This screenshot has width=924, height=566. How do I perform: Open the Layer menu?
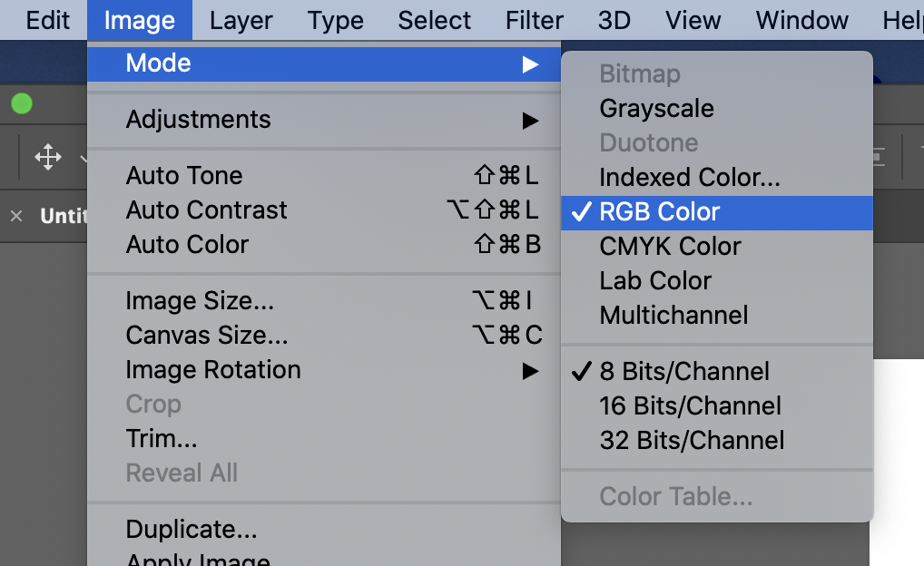pyautogui.click(x=241, y=21)
